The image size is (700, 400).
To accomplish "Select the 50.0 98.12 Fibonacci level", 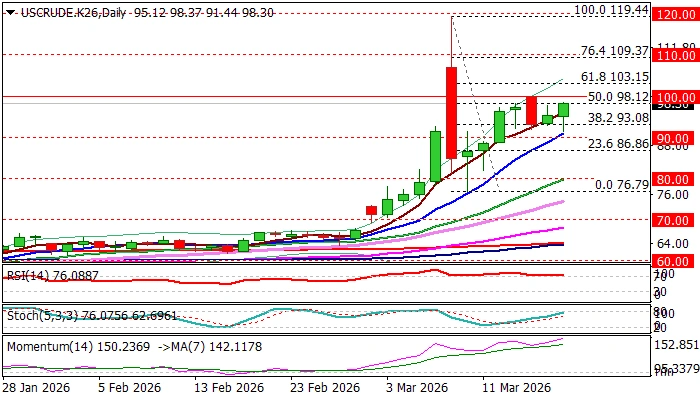I will [618, 97].
